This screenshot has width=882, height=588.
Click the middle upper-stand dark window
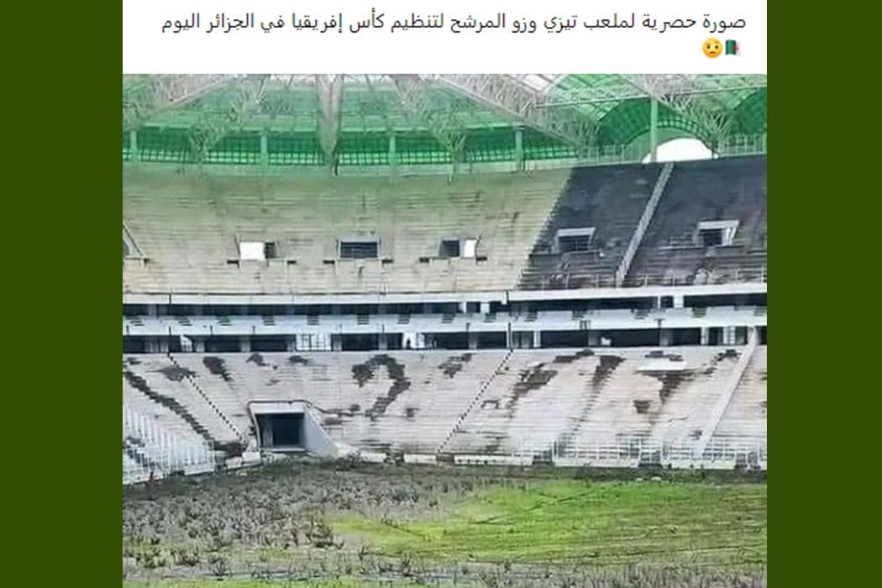(359, 249)
